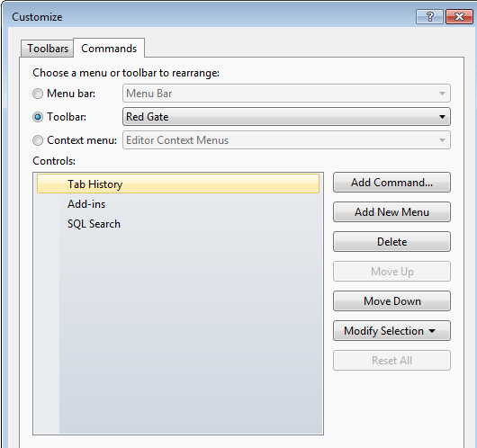
Task: Click the Move Down button
Action: click(391, 301)
